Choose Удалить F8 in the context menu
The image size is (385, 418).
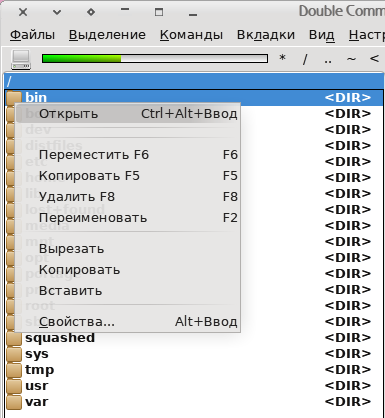click(x=128, y=197)
